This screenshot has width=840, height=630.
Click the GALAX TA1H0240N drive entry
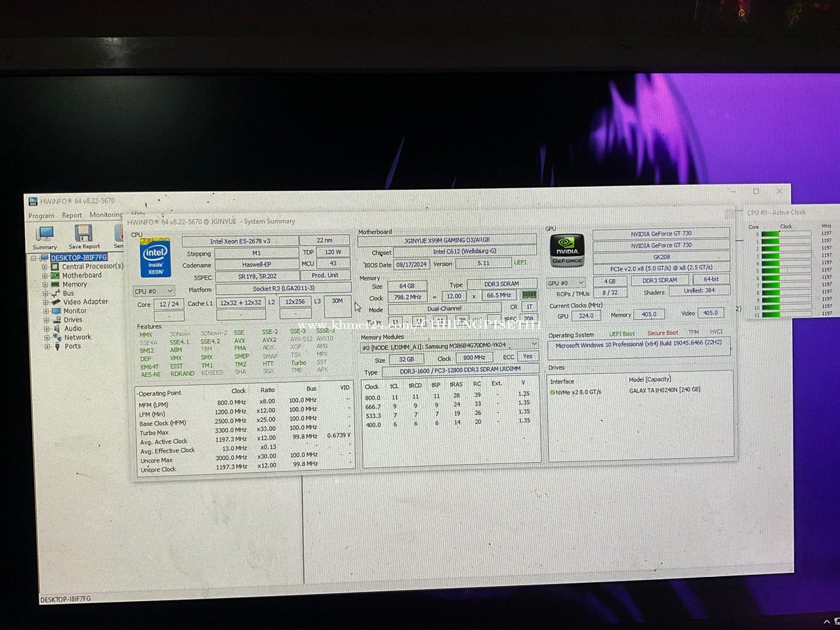click(663, 390)
